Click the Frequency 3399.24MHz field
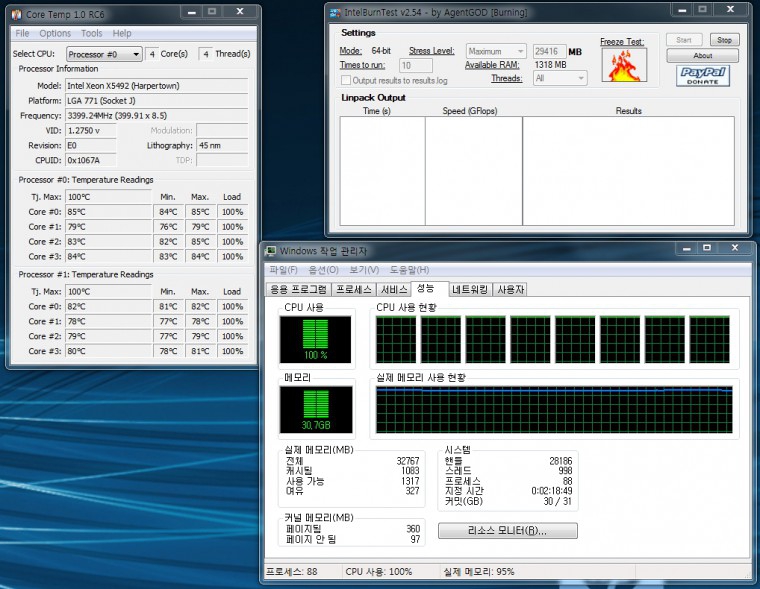760x589 pixels. (x=157, y=115)
